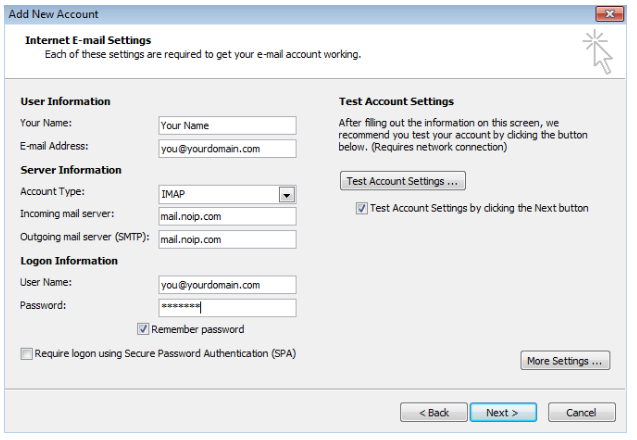Click the Add New Account title text

[x=54, y=14]
